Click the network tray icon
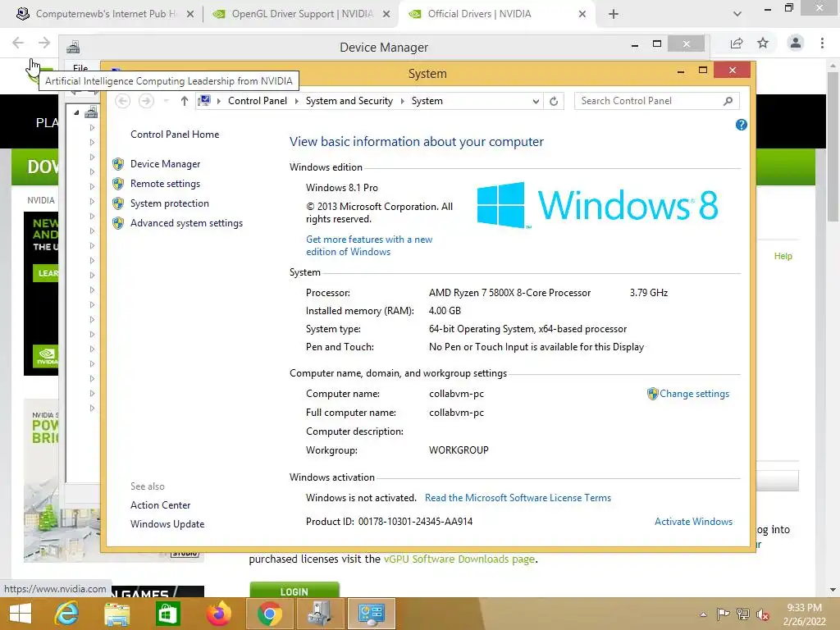Screen dimensions: 840x630 click(743, 614)
